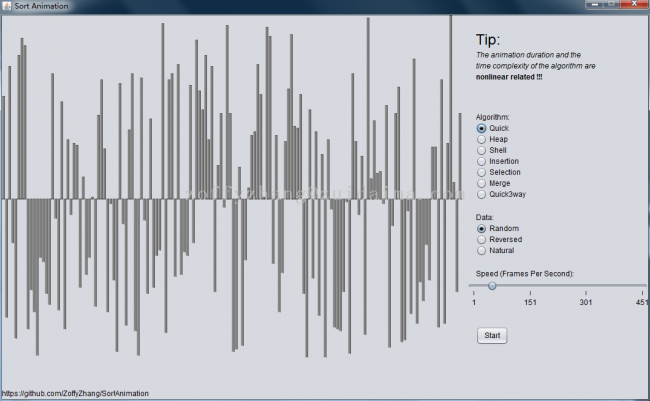Pick the Insertion sort radio button
Screen dimensions: 650x401
pos(482,161)
